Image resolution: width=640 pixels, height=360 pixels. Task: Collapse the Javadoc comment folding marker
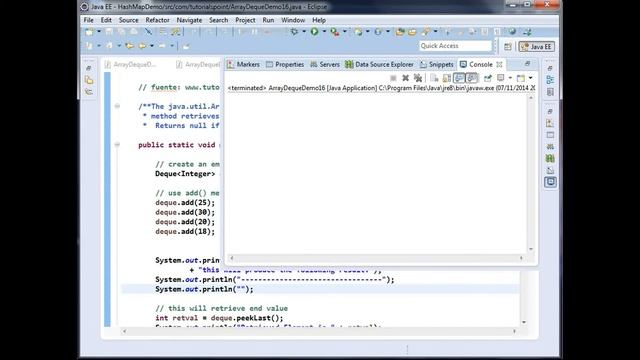(x=117, y=106)
